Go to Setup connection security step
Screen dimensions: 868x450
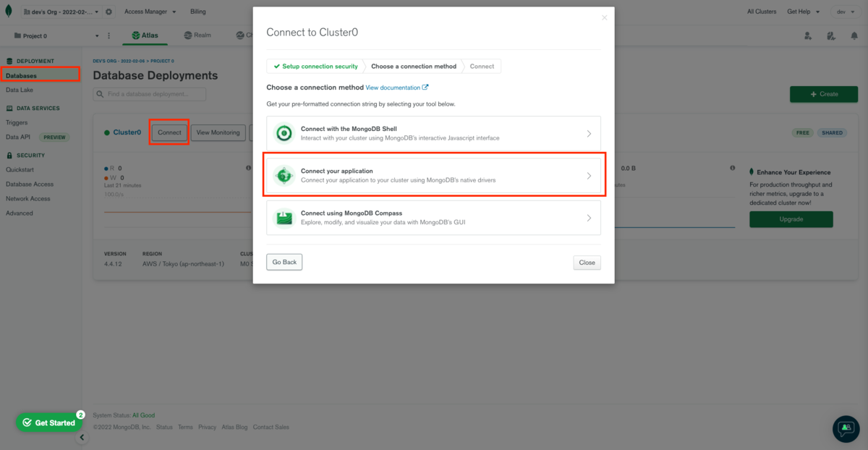pos(315,66)
